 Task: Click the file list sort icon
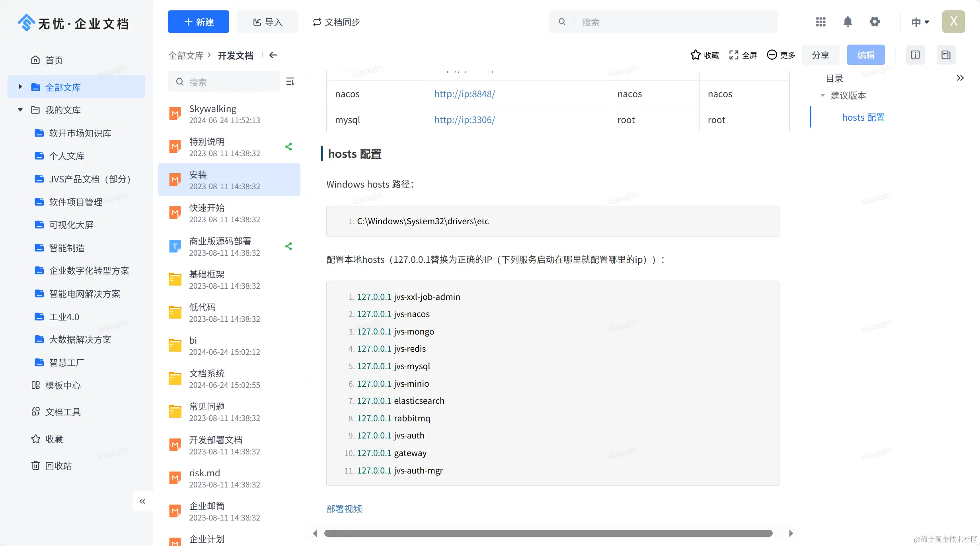[x=290, y=82]
